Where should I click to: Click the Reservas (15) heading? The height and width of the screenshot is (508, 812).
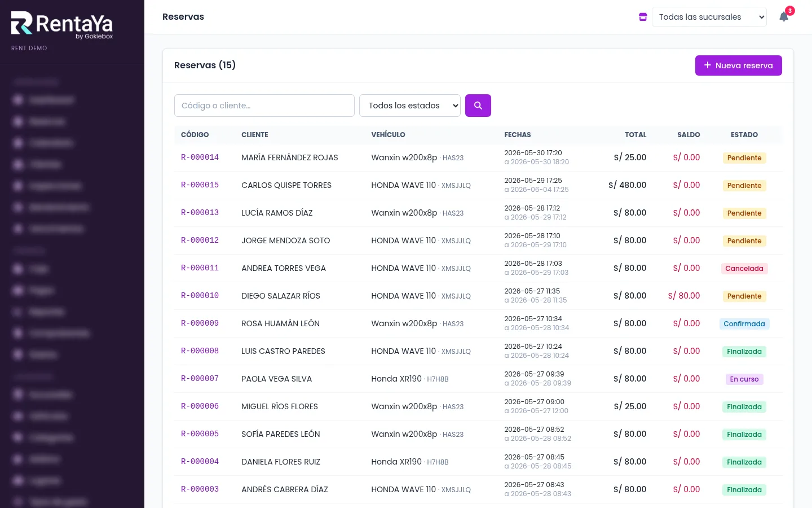click(205, 65)
